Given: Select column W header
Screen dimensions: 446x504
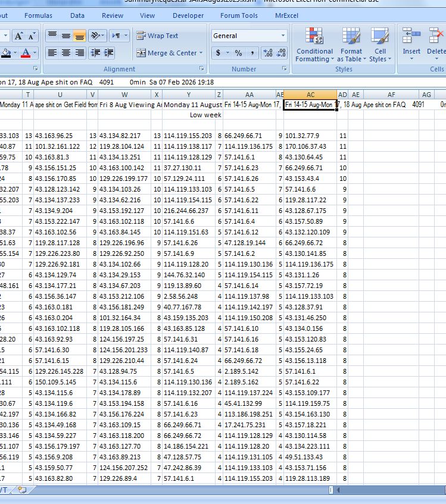Looking at the screenshot, I should click(124, 95).
